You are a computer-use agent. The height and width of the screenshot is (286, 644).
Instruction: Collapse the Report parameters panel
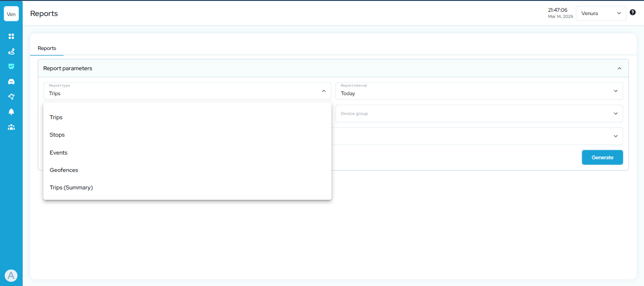[x=619, y=68]
